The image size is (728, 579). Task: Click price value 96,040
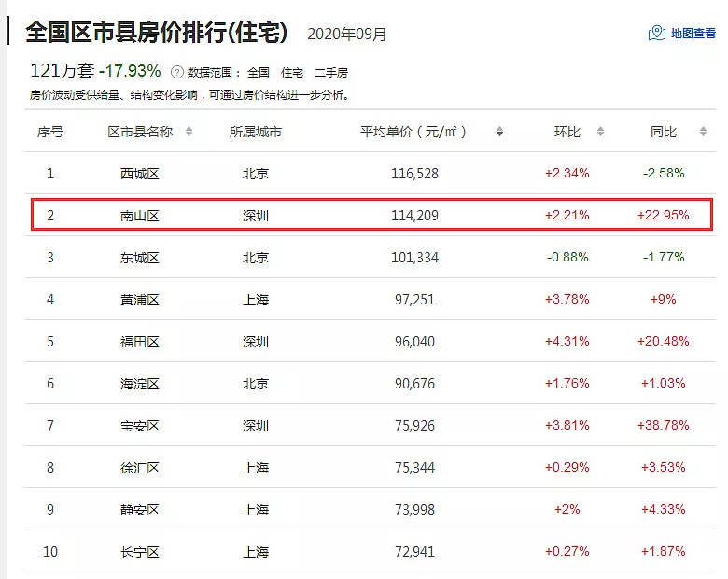(414, 342)
